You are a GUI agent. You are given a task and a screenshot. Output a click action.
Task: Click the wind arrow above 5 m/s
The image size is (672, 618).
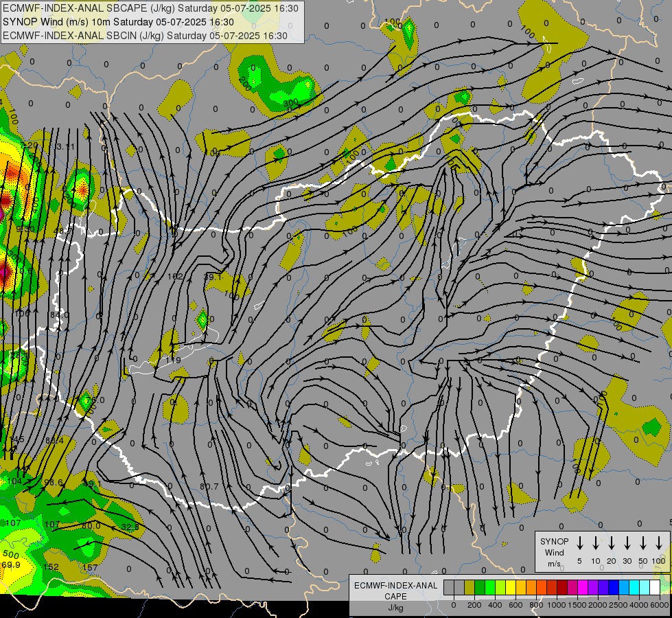click(x=580, y=543)
